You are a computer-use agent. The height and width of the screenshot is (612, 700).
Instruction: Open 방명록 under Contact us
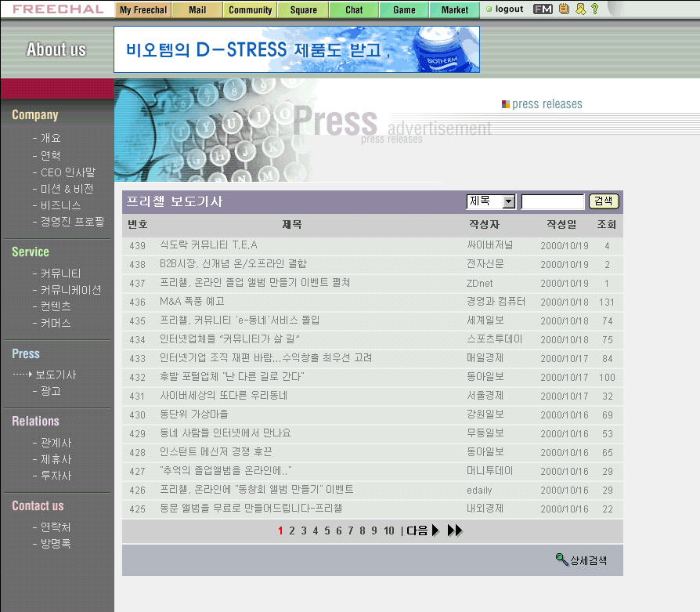[56, 544]
